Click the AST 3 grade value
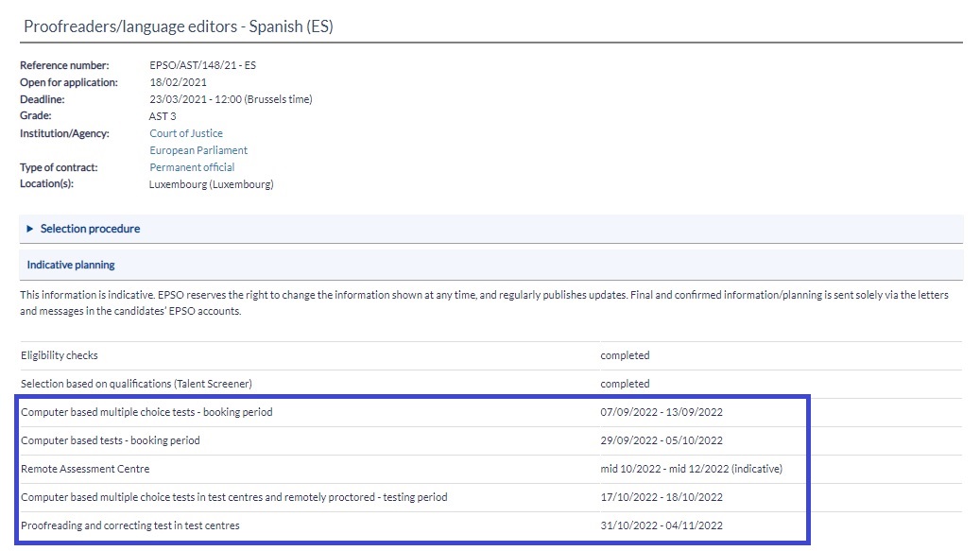 (x=163, y=116)
